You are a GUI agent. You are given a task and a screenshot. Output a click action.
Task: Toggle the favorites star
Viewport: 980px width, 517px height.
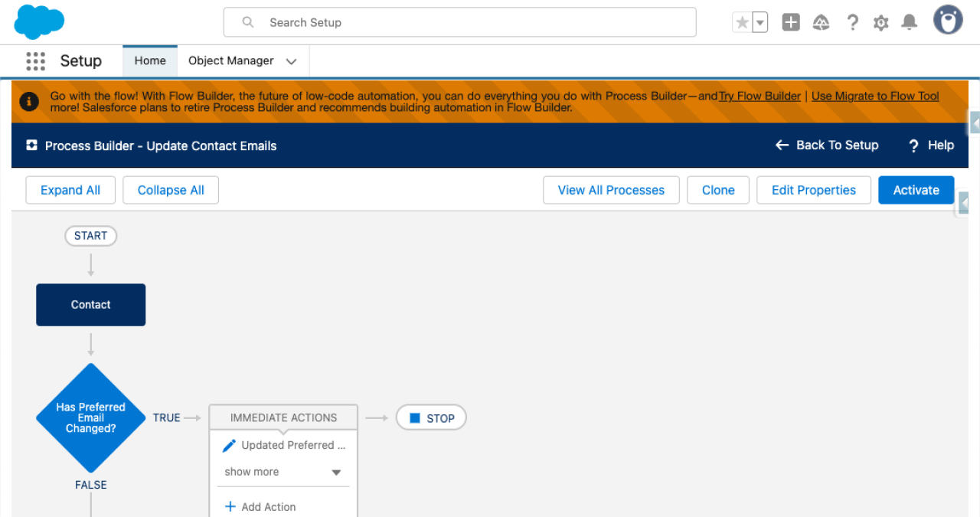tap(742, 21)
